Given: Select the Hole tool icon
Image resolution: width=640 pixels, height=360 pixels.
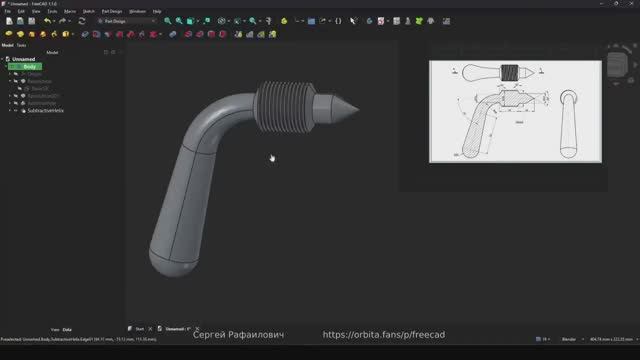Looking at the screenshot, I should click(x=96, y=34).
